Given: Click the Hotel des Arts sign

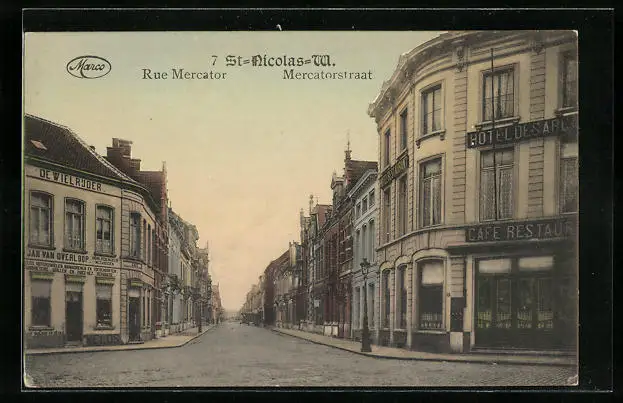Looking at the screenshot, I should 520,131.
